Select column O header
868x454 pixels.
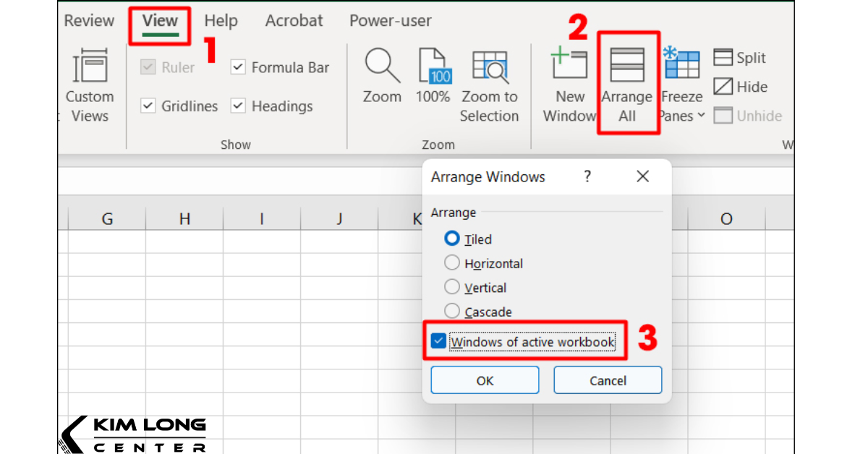726,218
